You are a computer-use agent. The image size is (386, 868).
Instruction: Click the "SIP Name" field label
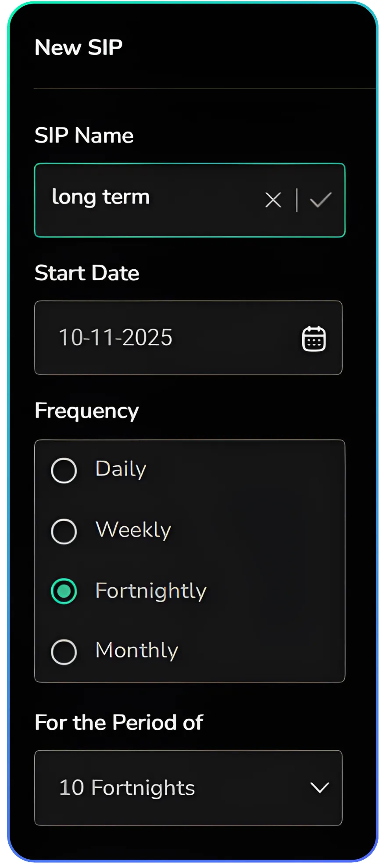click(84, 136)
